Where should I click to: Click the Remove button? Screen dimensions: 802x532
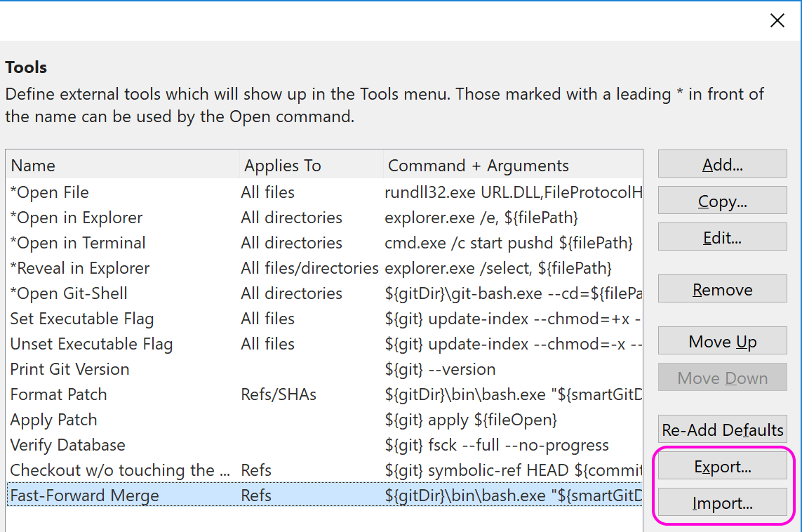click(722, 288)
